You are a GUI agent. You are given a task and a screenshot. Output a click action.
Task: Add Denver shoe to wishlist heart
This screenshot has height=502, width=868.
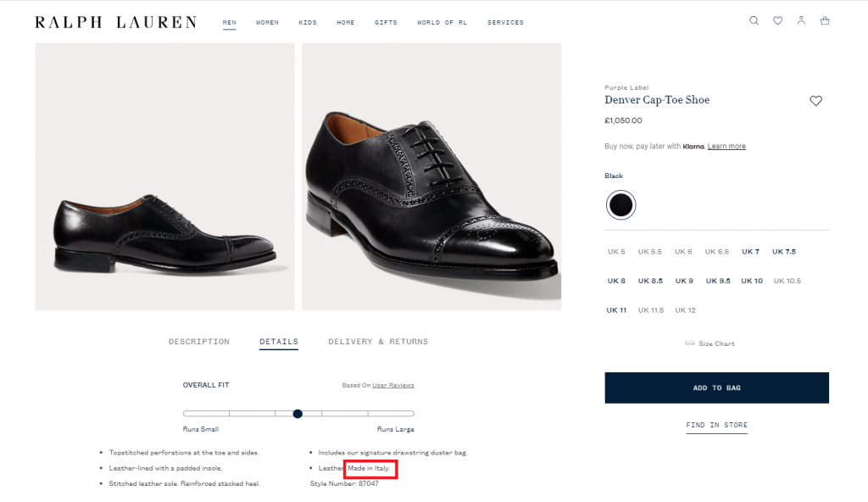point(815,101)
